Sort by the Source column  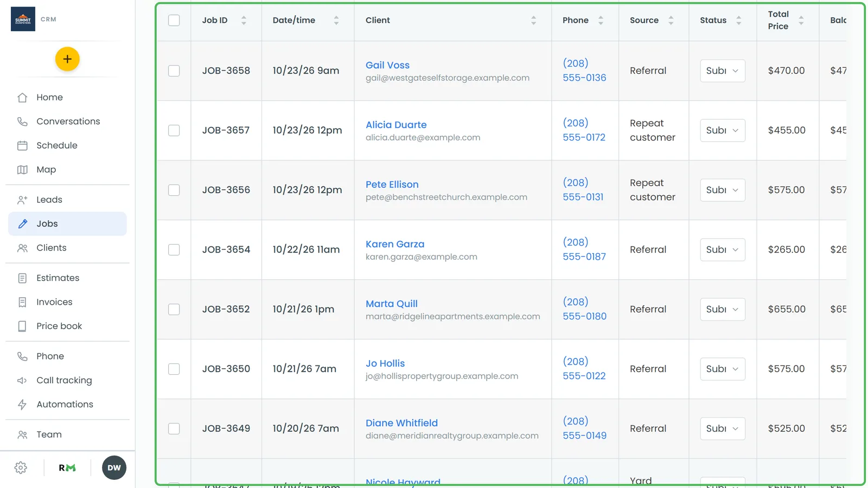click(671, 20)
